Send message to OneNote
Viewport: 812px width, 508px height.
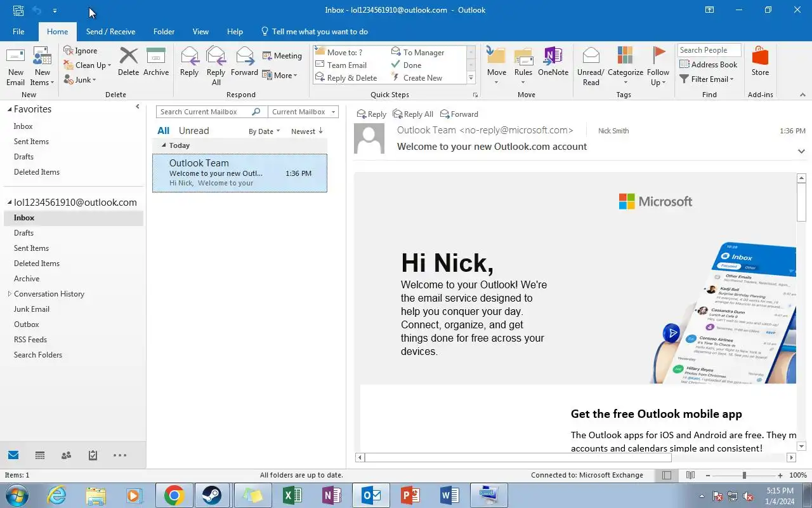click(553, 62)
